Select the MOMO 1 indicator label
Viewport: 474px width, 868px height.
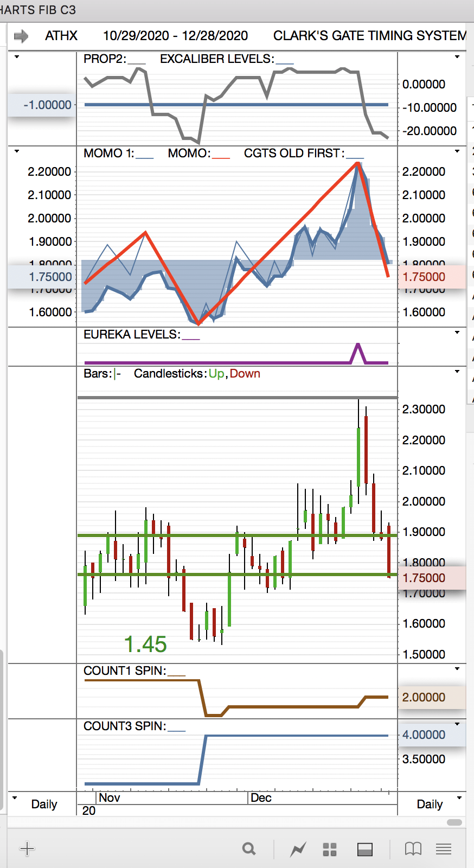108,154
